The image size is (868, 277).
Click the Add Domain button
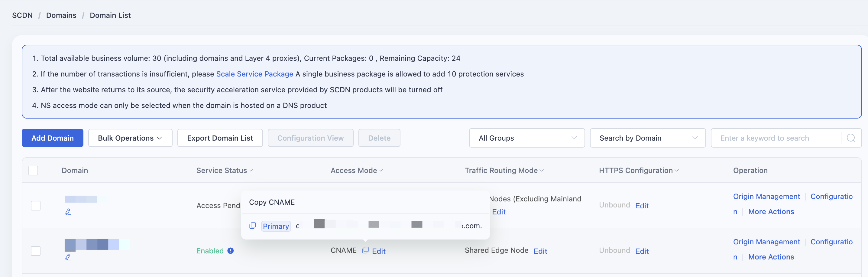53,138
